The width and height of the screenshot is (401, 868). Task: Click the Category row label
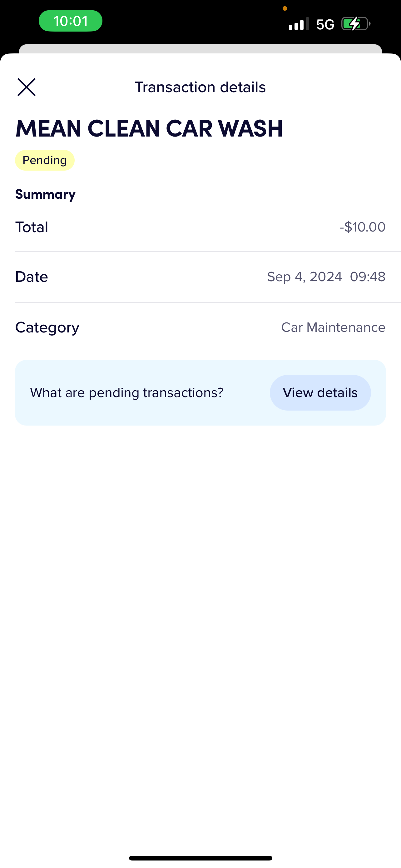tap(47, 327)
